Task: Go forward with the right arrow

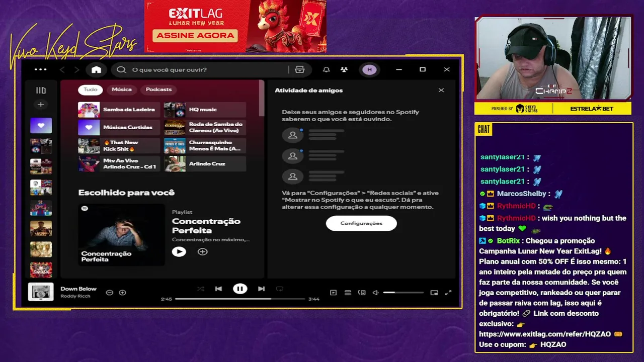Action: pyautogui.click(x=76, y=69)
